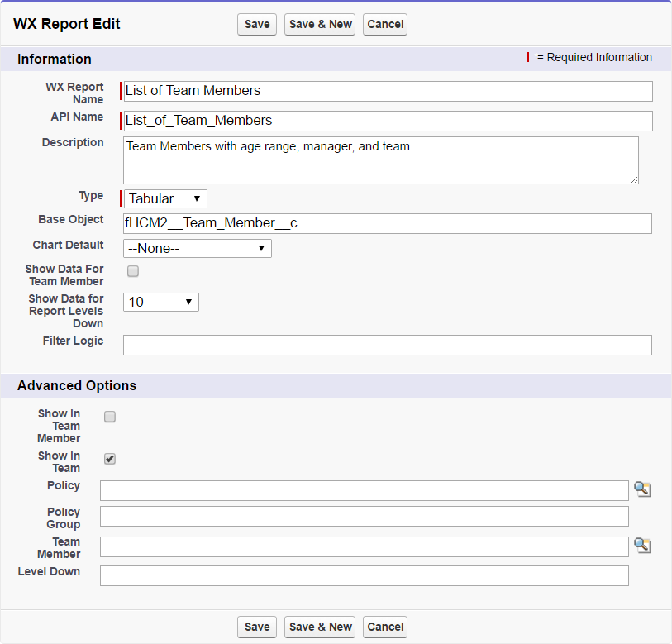
Task: Open the Type dropdown showing Tabular
Action: coord(165,198)
